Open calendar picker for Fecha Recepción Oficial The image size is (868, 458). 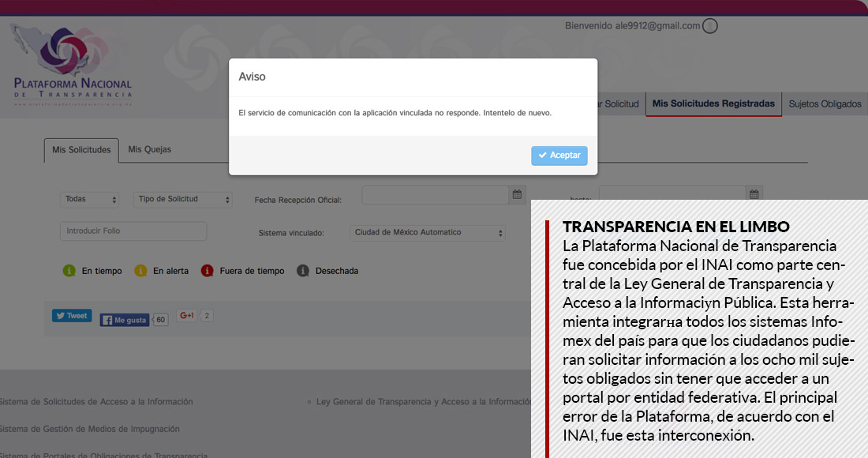[518, 195]
